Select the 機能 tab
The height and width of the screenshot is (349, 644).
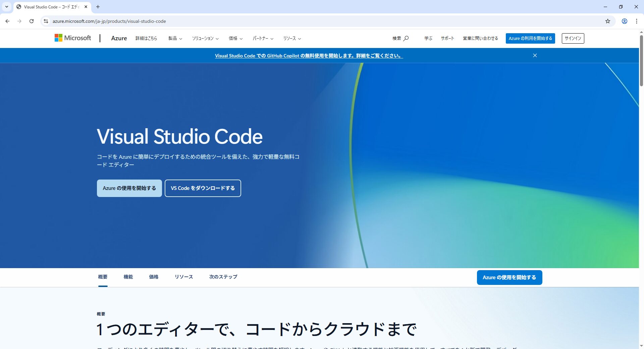[128, 277]
